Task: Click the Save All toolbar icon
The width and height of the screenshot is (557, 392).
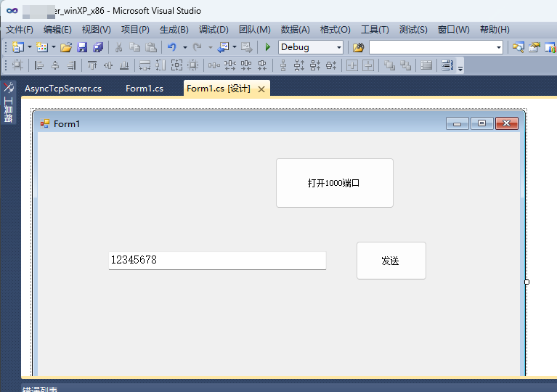Action: point(98,47)
